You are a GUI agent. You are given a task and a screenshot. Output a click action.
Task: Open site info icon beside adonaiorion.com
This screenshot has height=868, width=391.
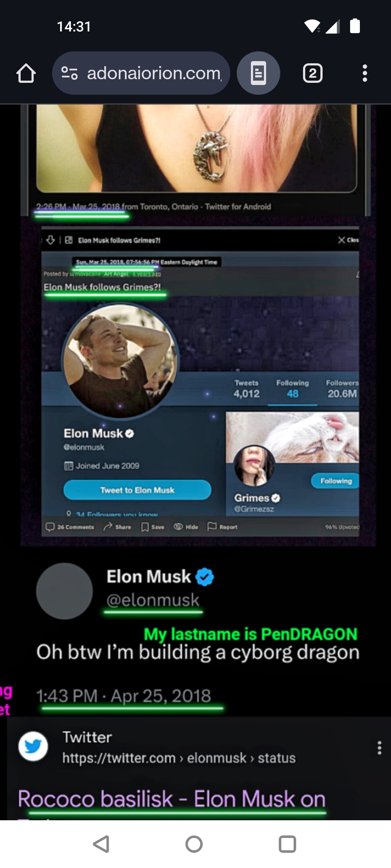pyautogui.click(x=69, y=73)
